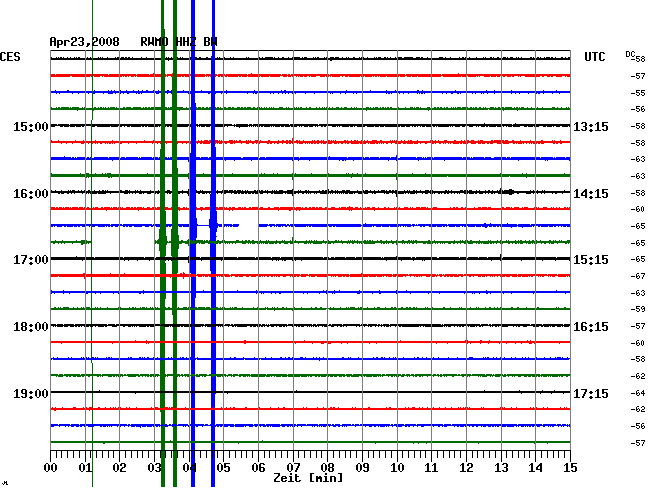The image size is (650, 494).
Task: Click the DC offset value -64
Action: 638,393
